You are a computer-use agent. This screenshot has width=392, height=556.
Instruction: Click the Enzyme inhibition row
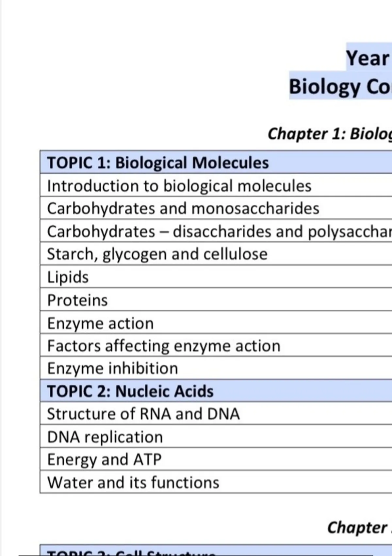click(113, 368)
